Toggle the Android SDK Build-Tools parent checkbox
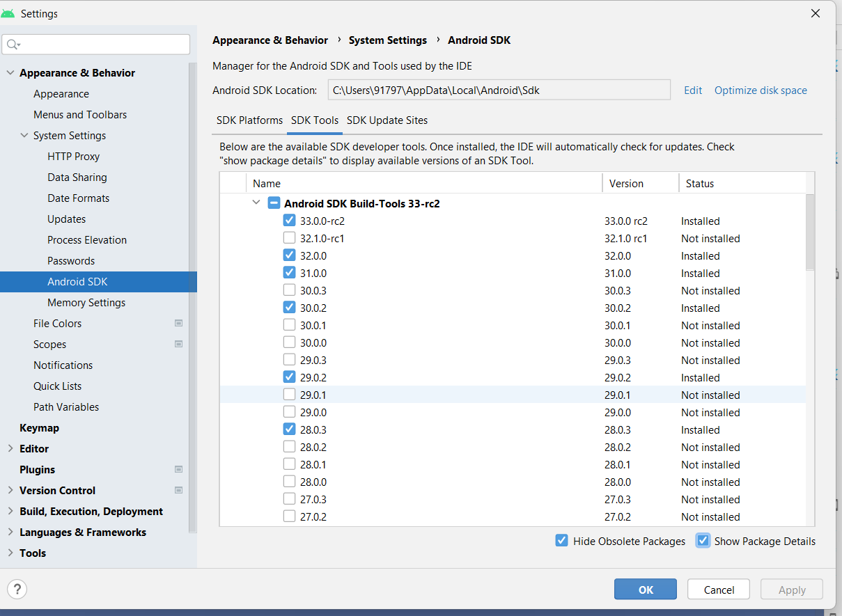This screenshot has height=616, width=842. (x=274, y=203)
